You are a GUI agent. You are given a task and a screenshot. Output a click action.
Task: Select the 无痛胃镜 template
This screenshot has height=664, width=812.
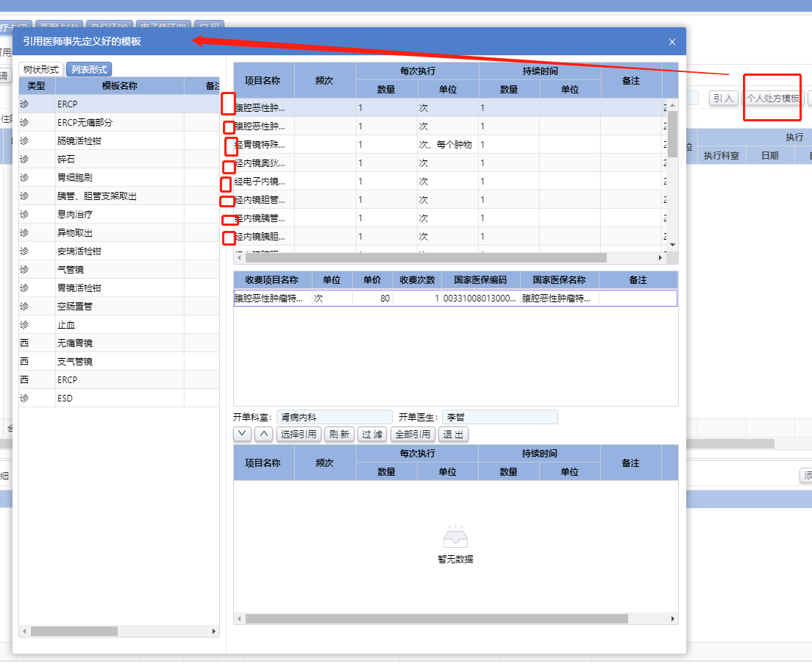click(x=119, y=343)
